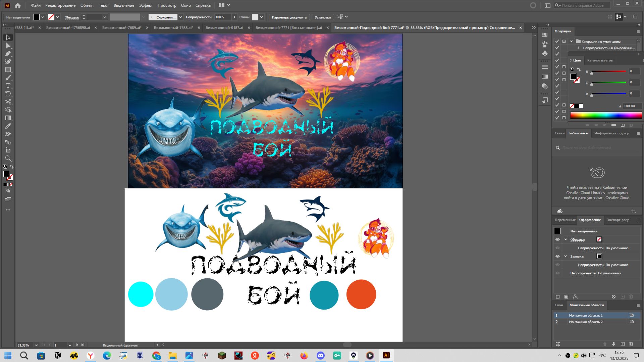Select the Gradient tool in the toolbar
Image resolution: width=644 pixels, height=362 pixels.
pyautogui.click(x=8, y=118)
